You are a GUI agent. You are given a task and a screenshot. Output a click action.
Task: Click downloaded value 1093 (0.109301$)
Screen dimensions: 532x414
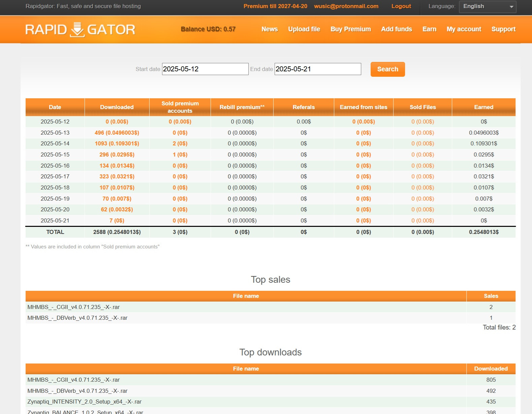pos(117,143)
